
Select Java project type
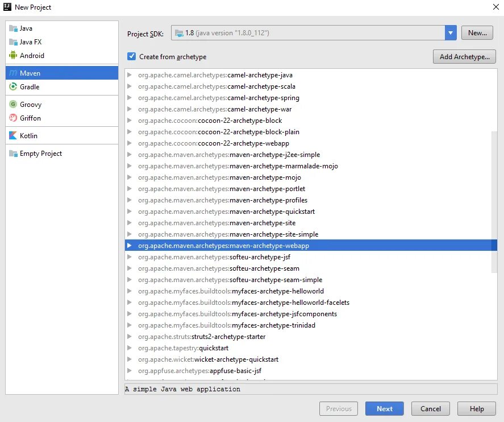62,28
